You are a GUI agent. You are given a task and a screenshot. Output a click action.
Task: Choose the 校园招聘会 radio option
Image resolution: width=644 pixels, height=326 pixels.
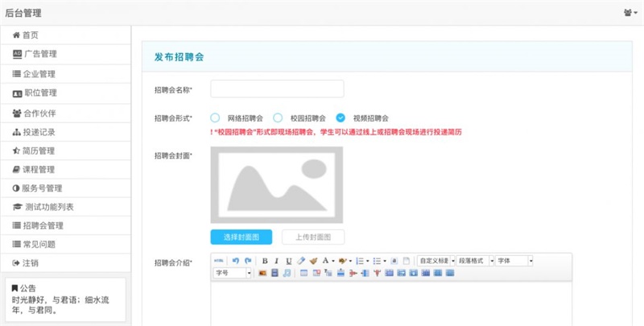278,118
